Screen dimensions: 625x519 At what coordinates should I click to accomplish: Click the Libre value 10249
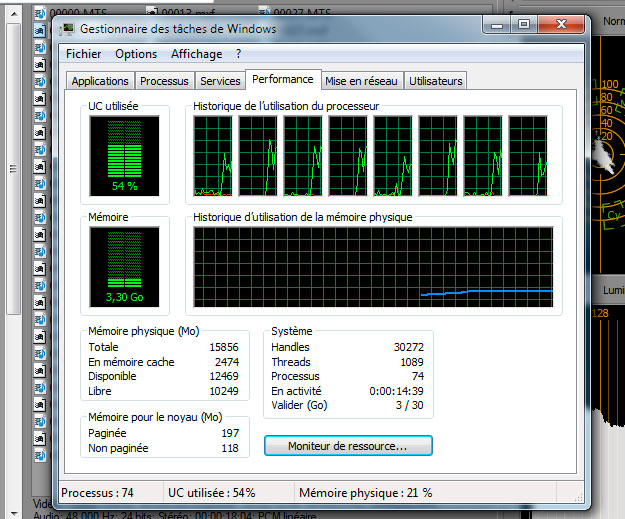pos(224,391)
